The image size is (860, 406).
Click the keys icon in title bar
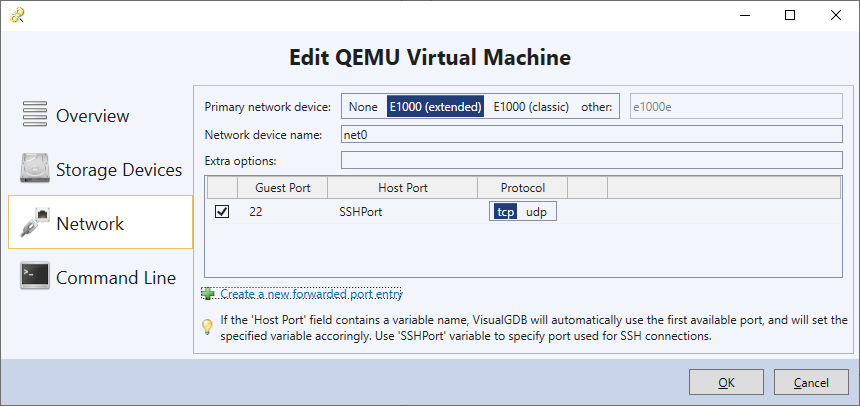click(x=16, y=15)
